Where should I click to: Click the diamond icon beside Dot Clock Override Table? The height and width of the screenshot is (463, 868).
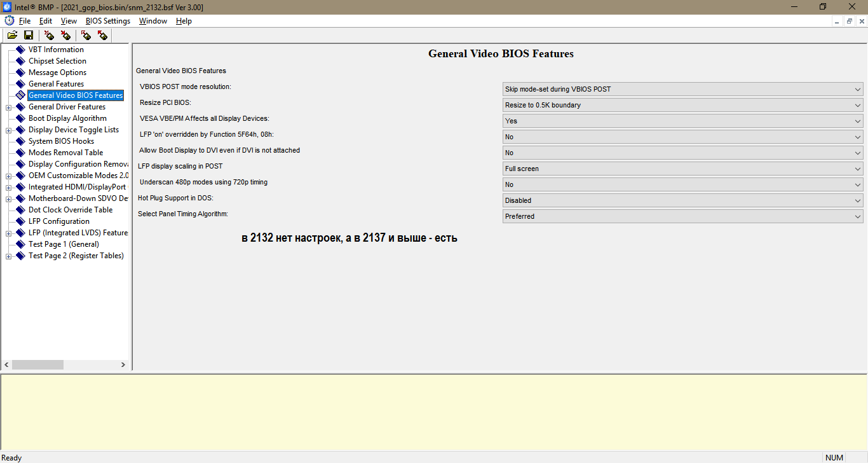20,210
